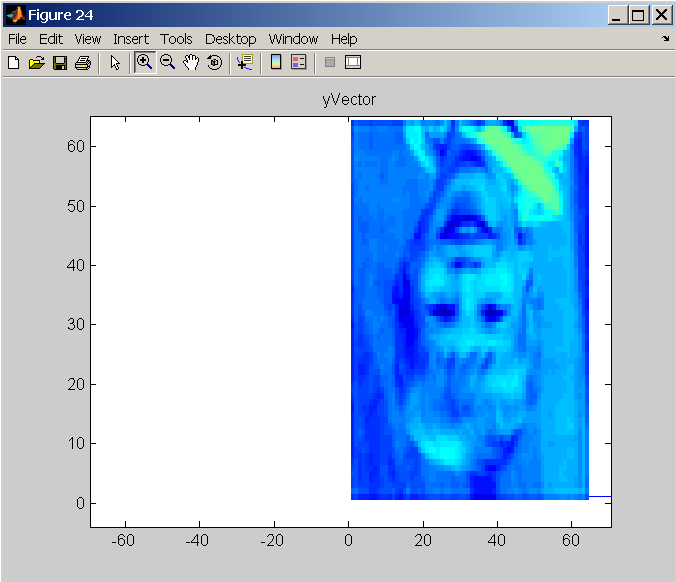Viewport: 676px width, 582px height.
Task: Insert a legend using the toolbar icon
Action: click(x=298, y=63)
